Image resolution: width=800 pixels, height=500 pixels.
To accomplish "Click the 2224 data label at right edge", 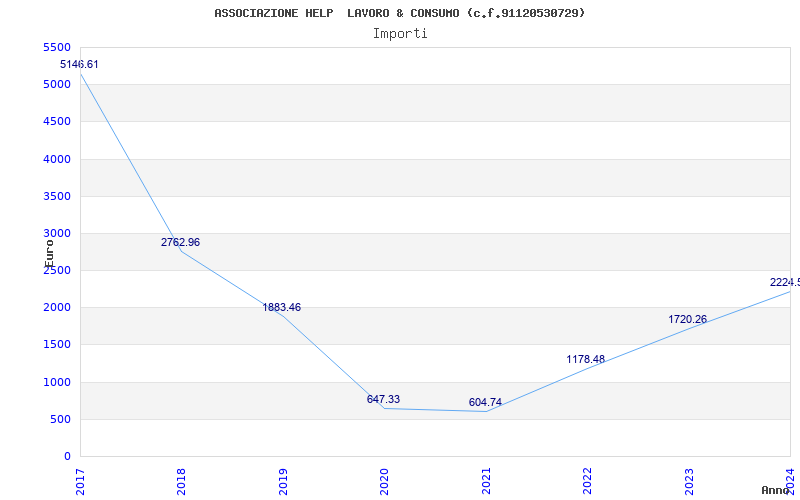I will pyautogui.click(x=785, y=283).
